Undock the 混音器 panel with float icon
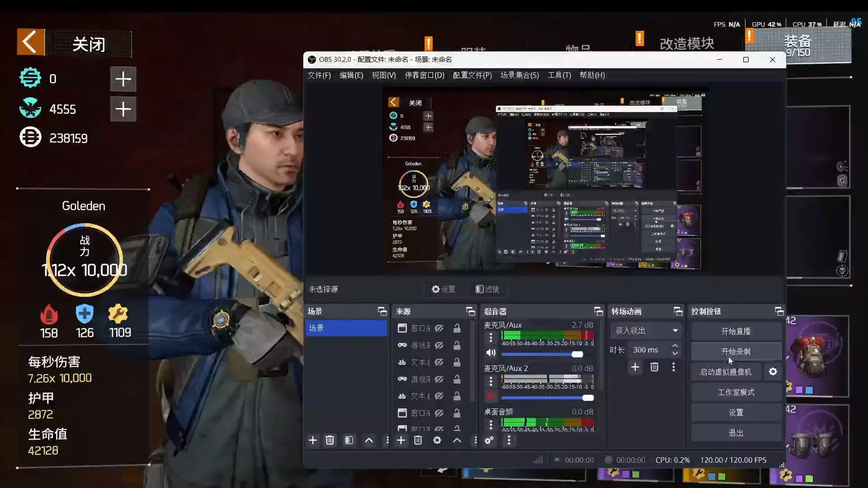The width and height of the screenshot is (868, 488). coord(598,311)
